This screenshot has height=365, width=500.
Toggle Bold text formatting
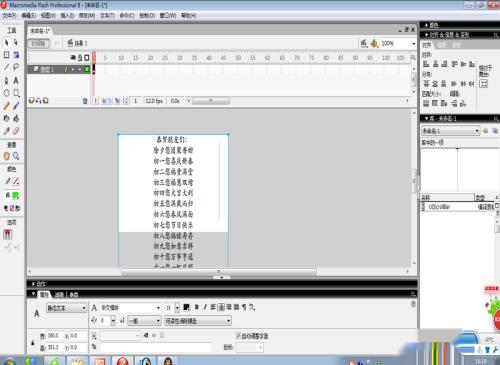197,307
